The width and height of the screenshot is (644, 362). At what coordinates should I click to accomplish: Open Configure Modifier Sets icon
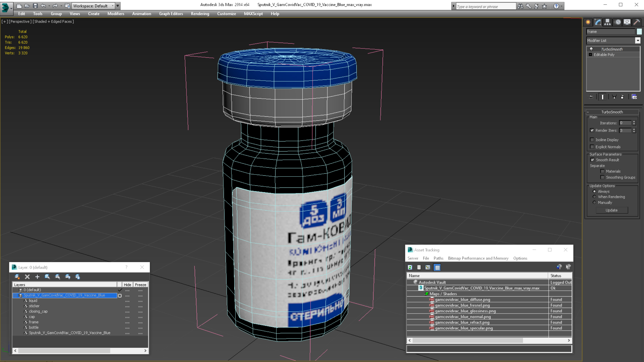(634, 97)
